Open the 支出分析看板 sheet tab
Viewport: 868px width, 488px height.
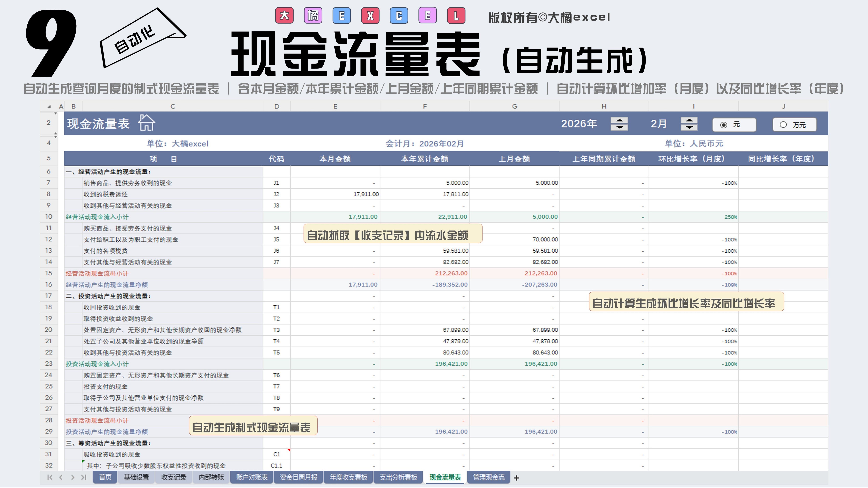[398, 478]
